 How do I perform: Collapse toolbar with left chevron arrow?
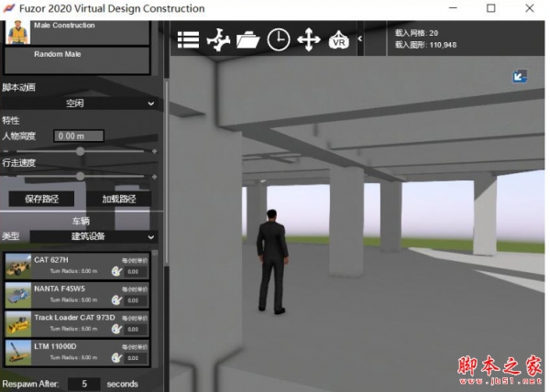click(x=360, y=38)
